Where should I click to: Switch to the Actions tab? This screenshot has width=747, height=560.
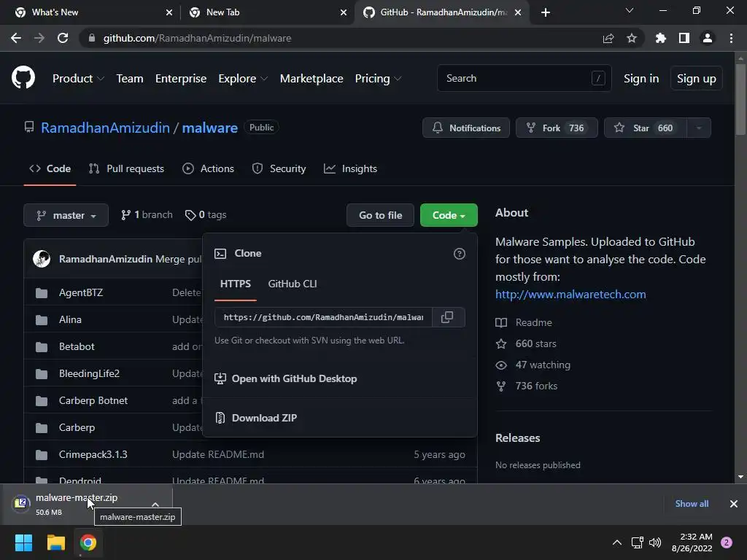[208, 168]
